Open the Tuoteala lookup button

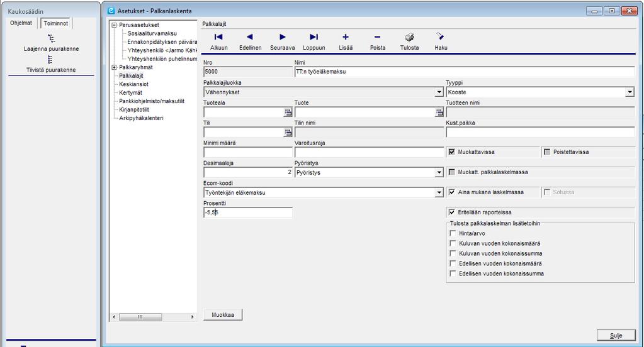tap(288, 113)
